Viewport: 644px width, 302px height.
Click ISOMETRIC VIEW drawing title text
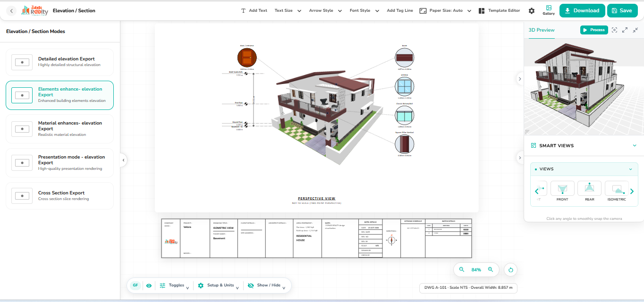(x=223, y=228)
